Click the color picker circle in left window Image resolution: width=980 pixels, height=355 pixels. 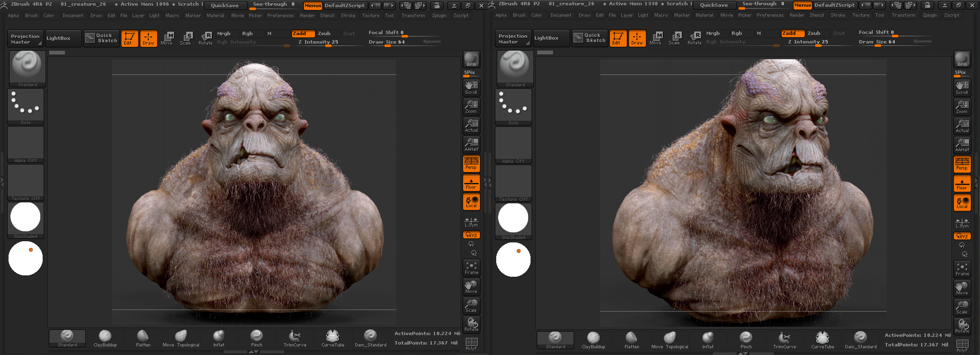click(x=26, y=258)
